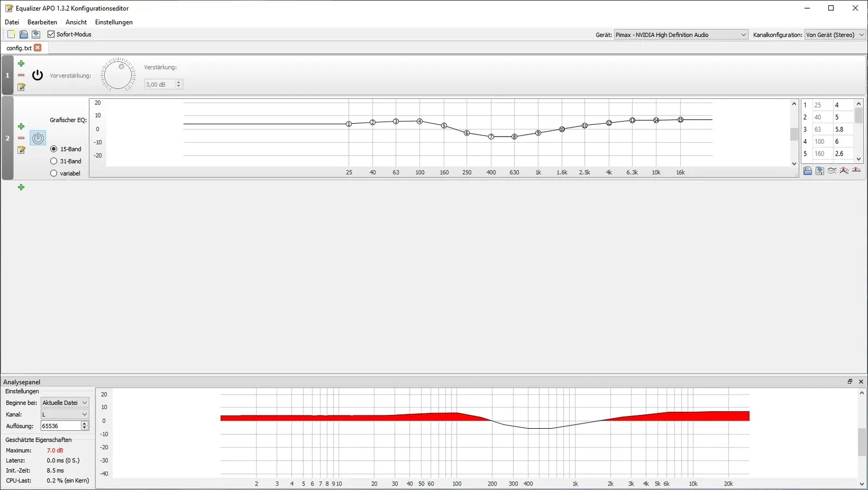Click the Auflösung 65536 input field

click(x=61, y=426)
